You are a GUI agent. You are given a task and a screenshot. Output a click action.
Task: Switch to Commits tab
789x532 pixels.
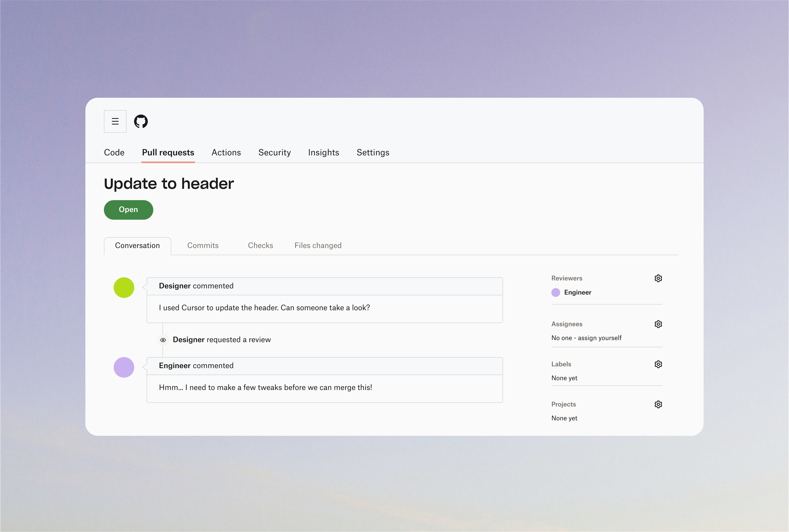point(203,246)
